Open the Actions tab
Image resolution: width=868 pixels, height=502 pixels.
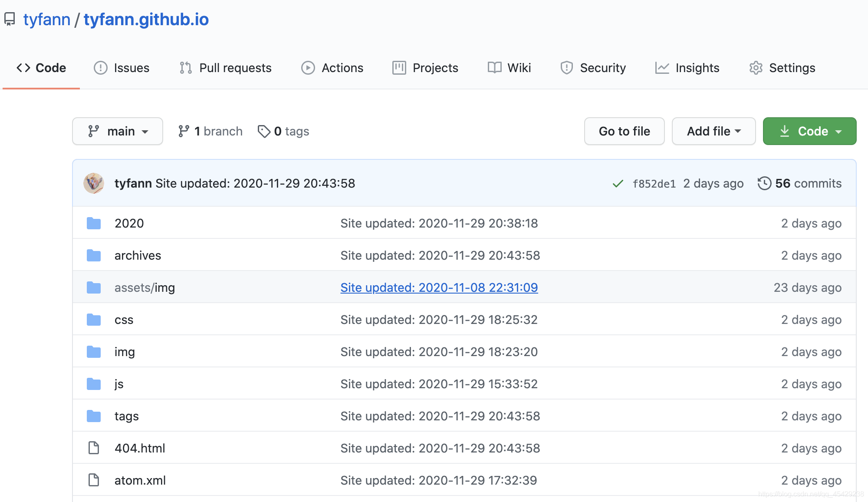pyautogui.click(x=332, y=68)
